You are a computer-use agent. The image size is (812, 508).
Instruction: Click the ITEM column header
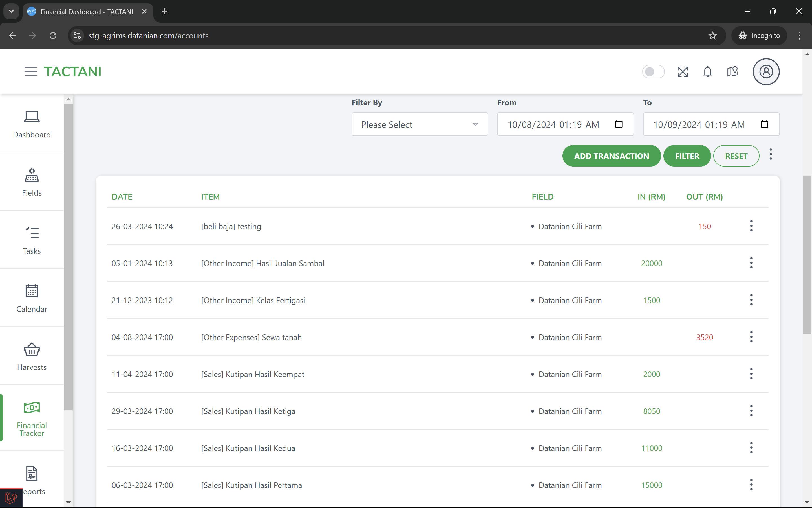210,197
